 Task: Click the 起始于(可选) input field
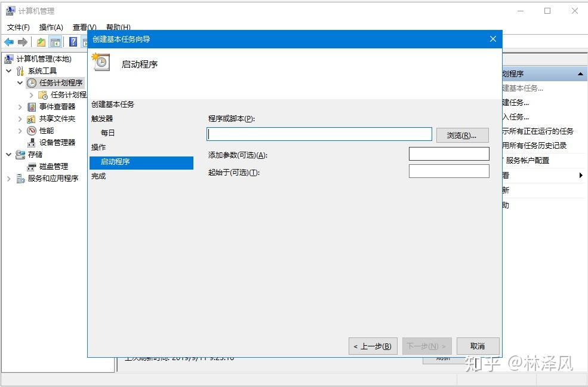tap(449, 171)
